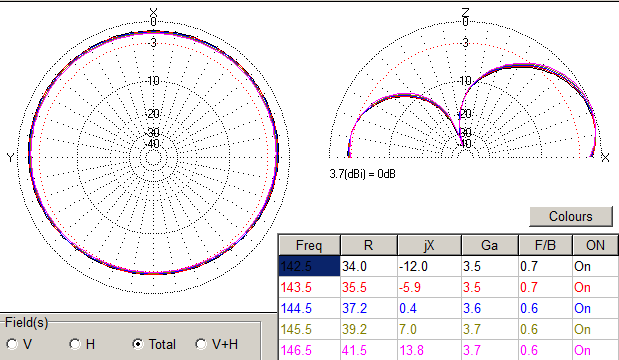Select the H field radio button
The image size is (619, 360).
(x=75, y=344)
